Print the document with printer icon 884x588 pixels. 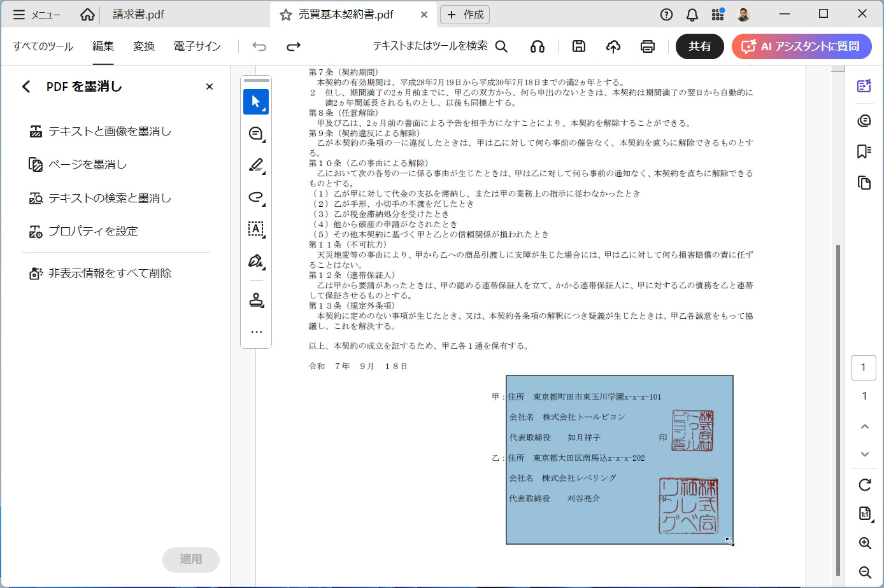click(648, 46)
